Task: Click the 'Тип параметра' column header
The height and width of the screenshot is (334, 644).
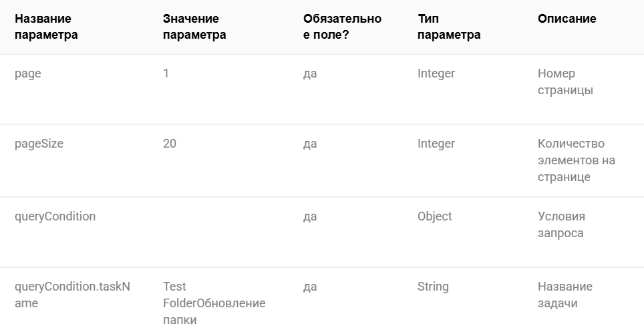Action: [449, 27]
